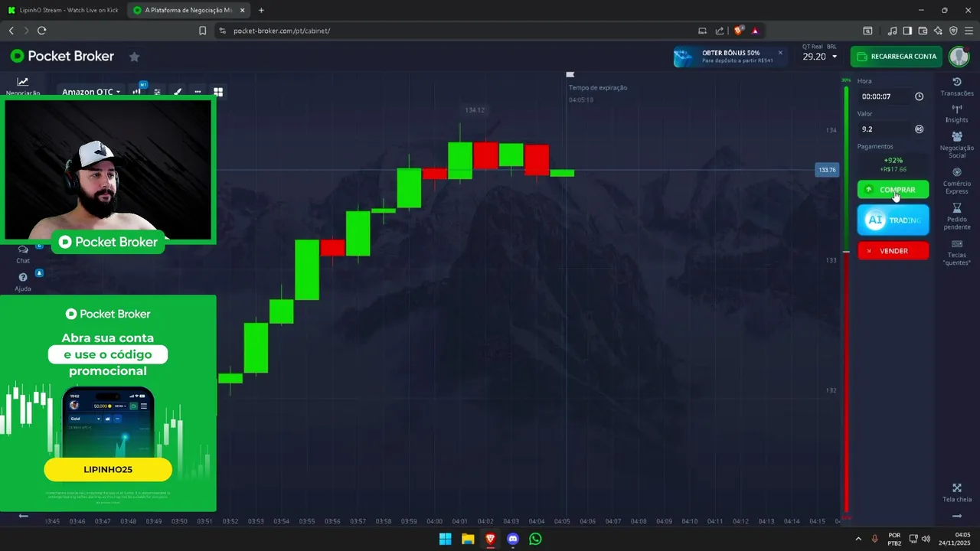Open the media control music icon

point(892,31)
